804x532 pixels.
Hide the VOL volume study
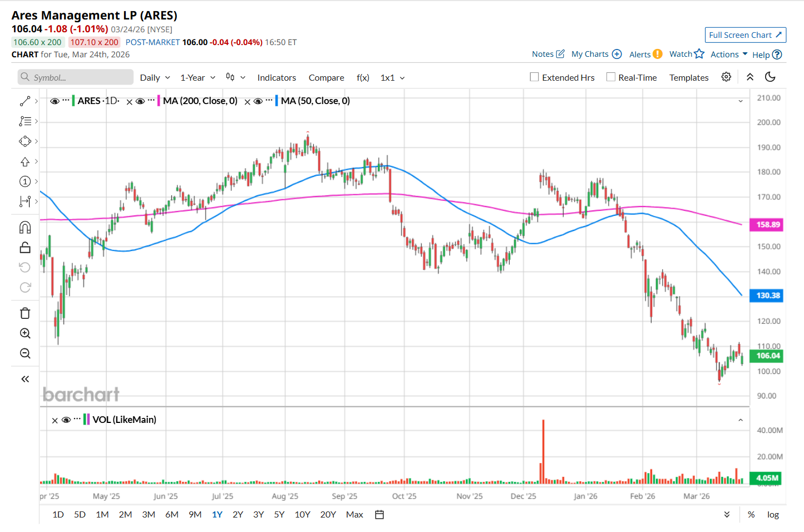[66, 420]
